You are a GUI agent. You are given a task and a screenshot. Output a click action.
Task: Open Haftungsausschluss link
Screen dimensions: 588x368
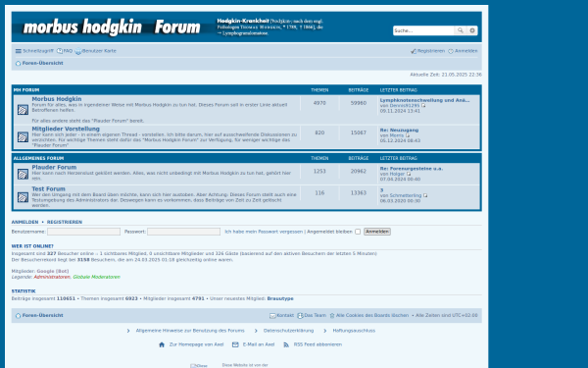pos(354,331)
